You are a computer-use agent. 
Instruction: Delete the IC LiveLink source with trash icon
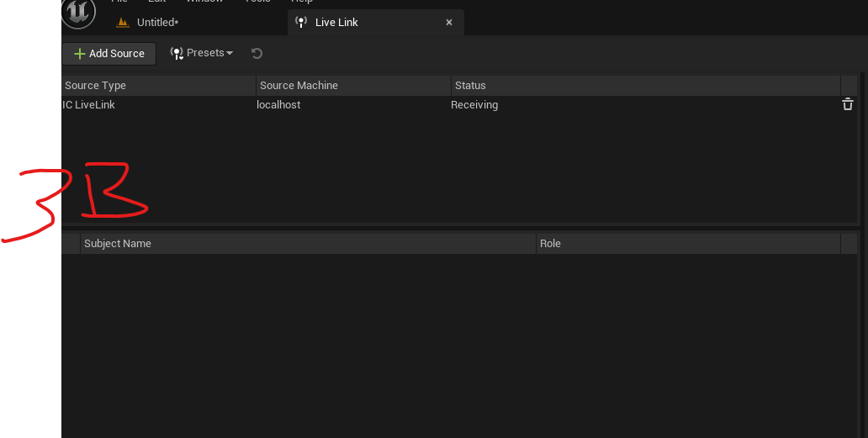(848, 104)
